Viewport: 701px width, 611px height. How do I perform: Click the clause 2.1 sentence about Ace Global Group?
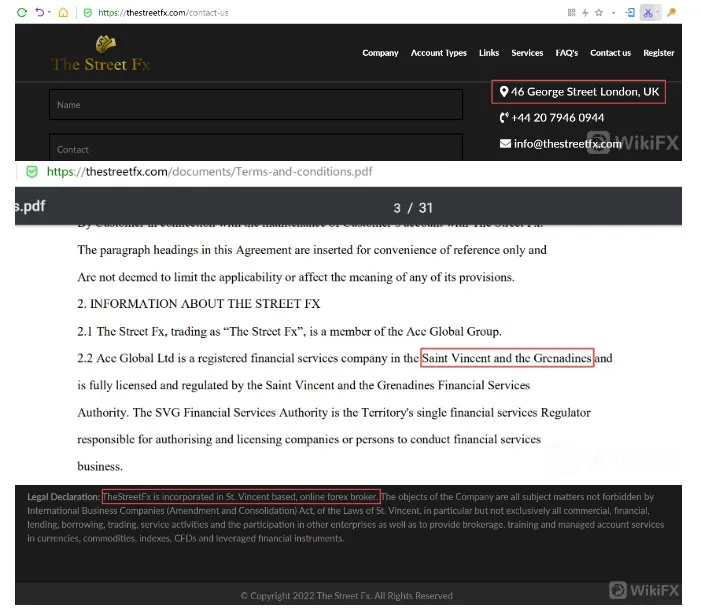tap(289, 332)
